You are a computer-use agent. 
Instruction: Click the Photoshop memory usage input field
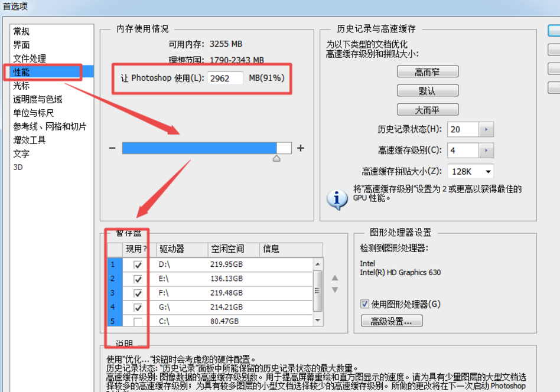point(225,78)
